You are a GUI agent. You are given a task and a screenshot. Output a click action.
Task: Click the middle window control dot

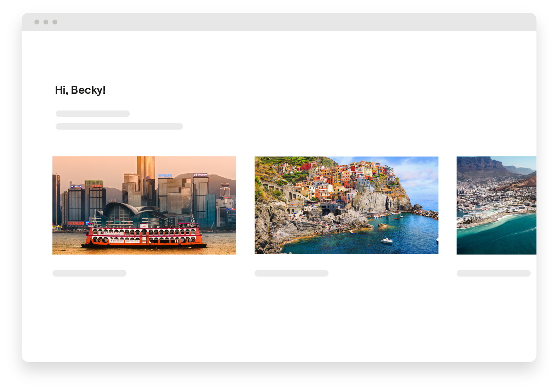coord(46,22)
